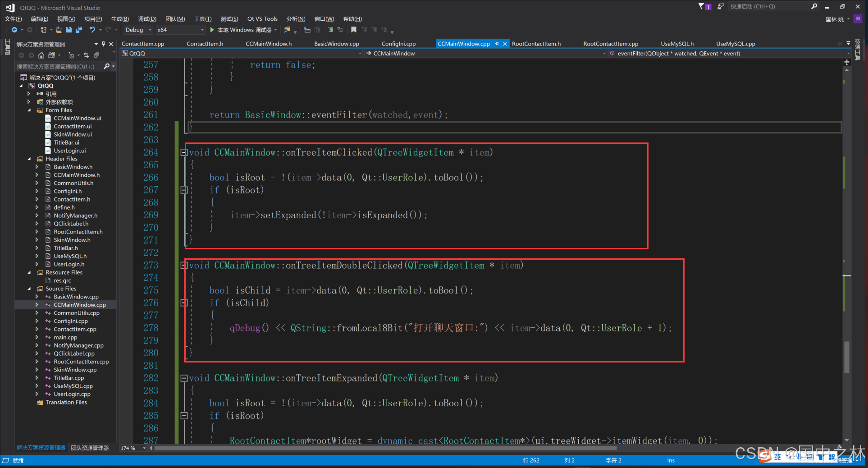Close the Solution Explorer panel
Screen dimensions: 868x468
point(111,44)
